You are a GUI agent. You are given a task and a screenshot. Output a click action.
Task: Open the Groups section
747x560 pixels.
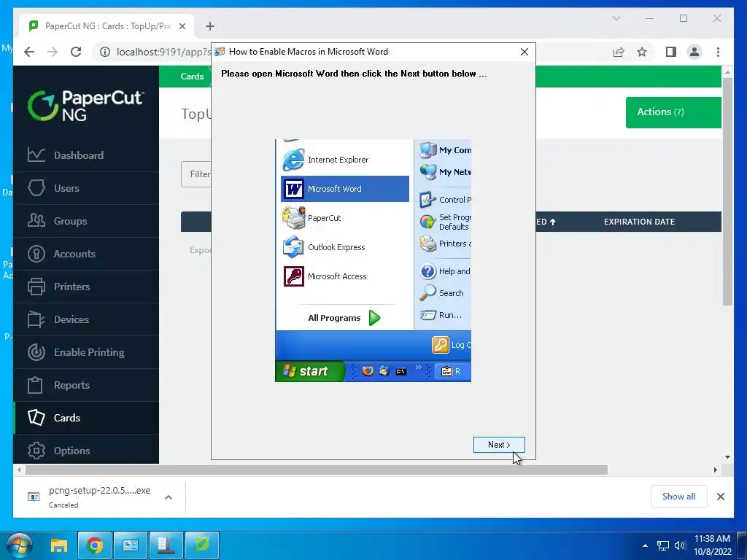(x=86, y=221)
